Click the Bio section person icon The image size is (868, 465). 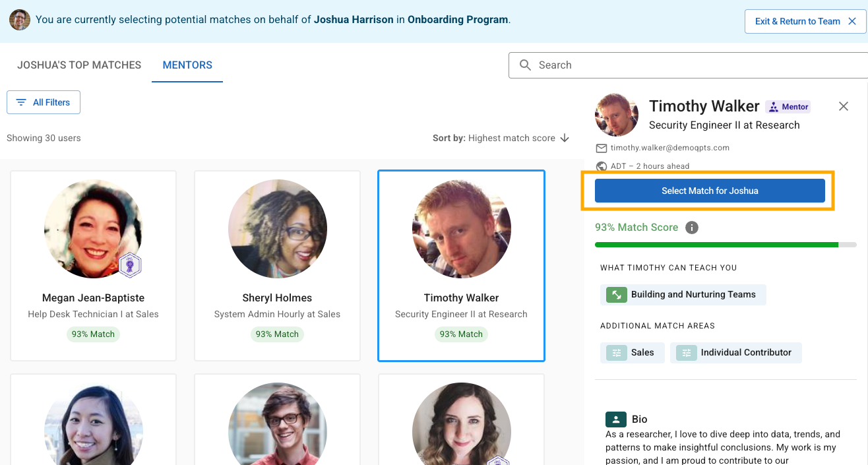(615, 419)
